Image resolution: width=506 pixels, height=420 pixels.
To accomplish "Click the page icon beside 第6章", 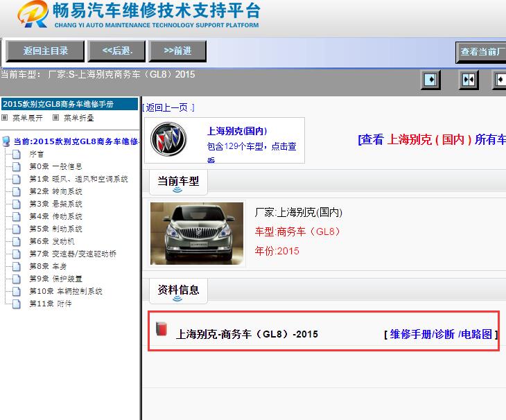I will 17,242.
